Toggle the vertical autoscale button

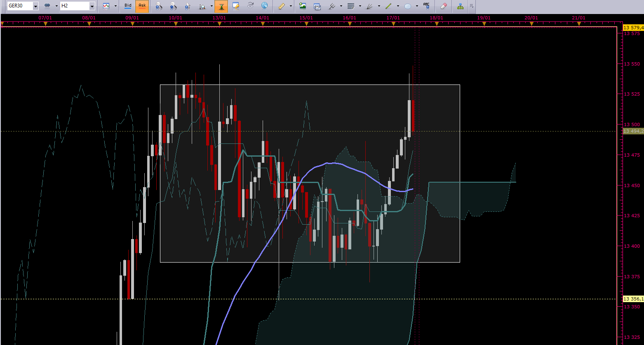click(221, 6)
